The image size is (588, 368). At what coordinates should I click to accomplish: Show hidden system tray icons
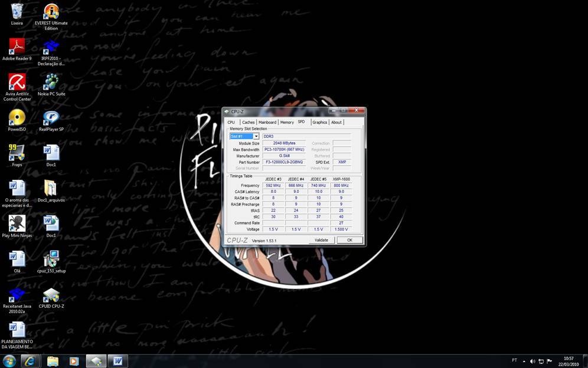(524, 362)
